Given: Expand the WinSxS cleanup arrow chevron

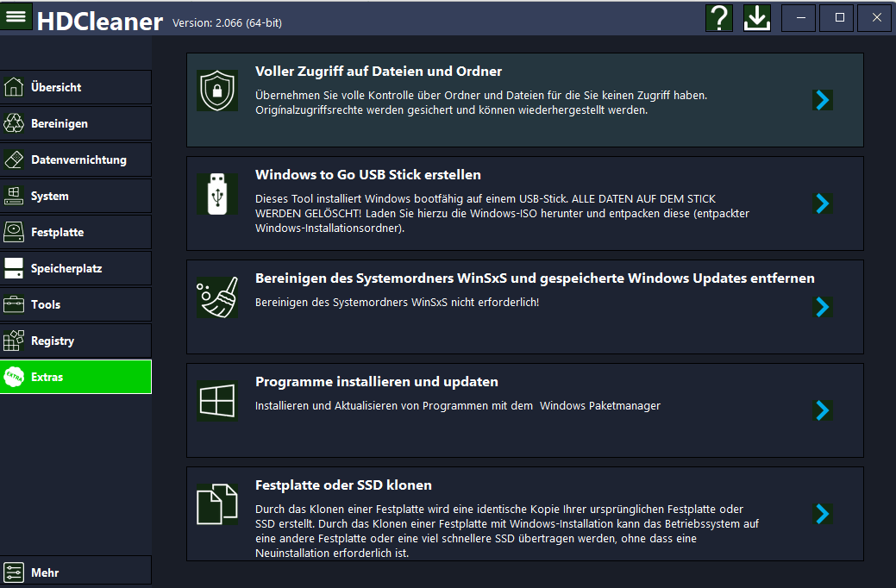Looking at the screenshot, I should click(822, 307).
